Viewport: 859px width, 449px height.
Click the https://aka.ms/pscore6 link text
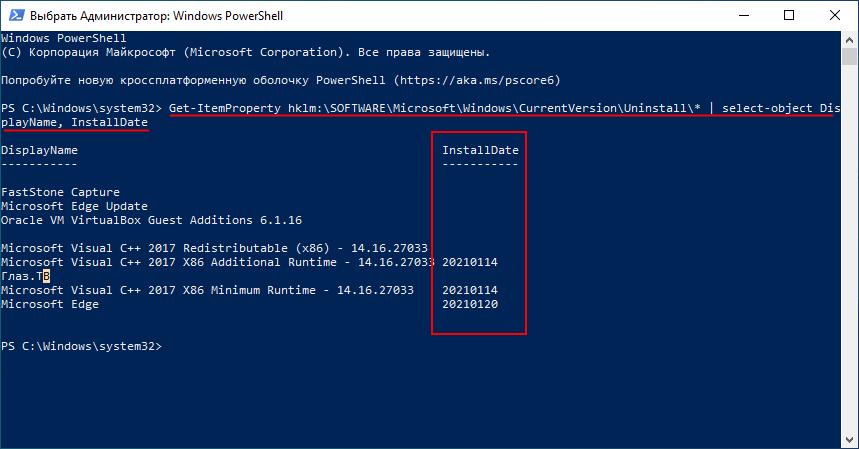pyautogui.click(x=477, y=80)
